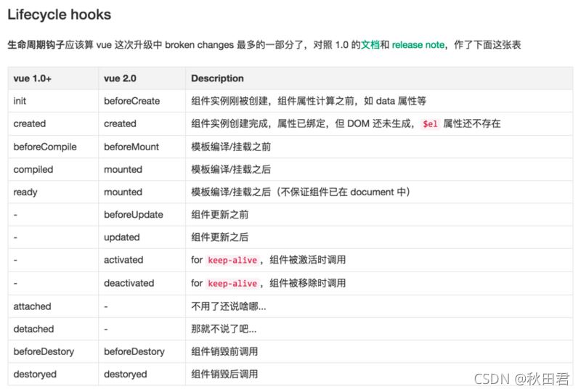Click the description 不用了还说啥哪...
Viewport: 581px width, 392px height.
[x=229, y=306]
